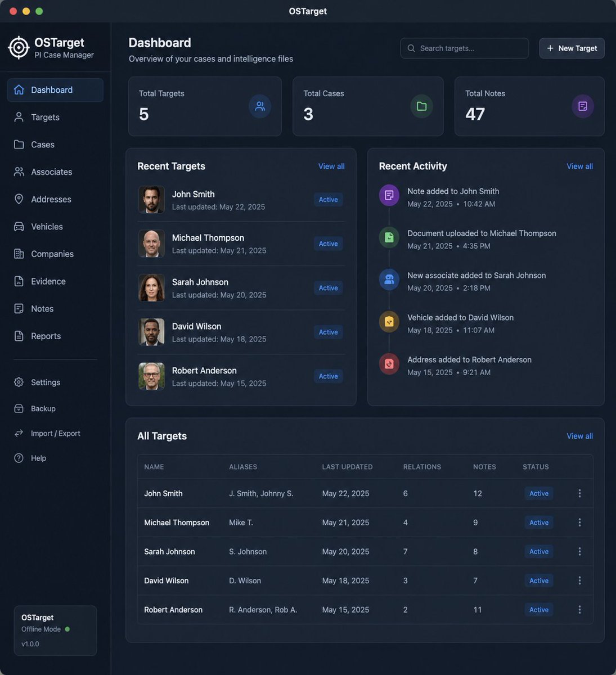Viewport: 616px width, 675px height.
Task: Open Vehicles sidebar section
Action: click(x=55, y=227)
